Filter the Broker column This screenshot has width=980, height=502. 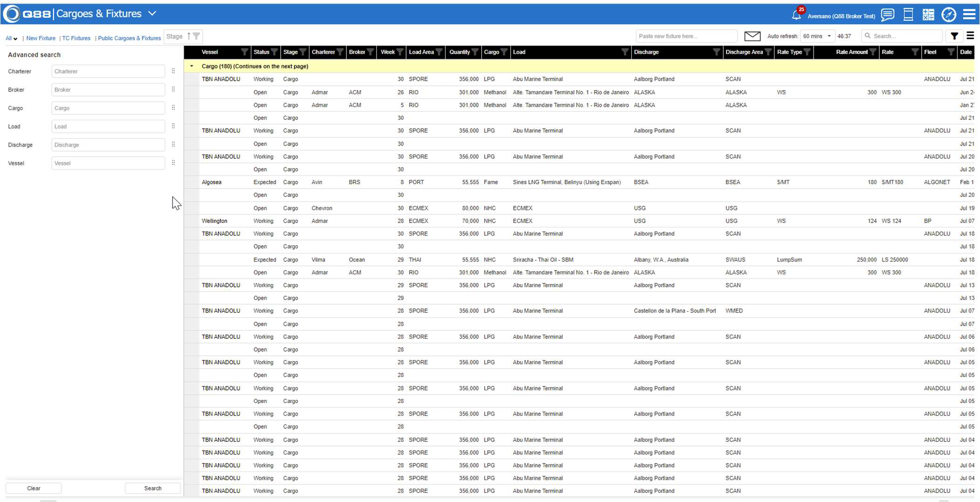point(370,52)
